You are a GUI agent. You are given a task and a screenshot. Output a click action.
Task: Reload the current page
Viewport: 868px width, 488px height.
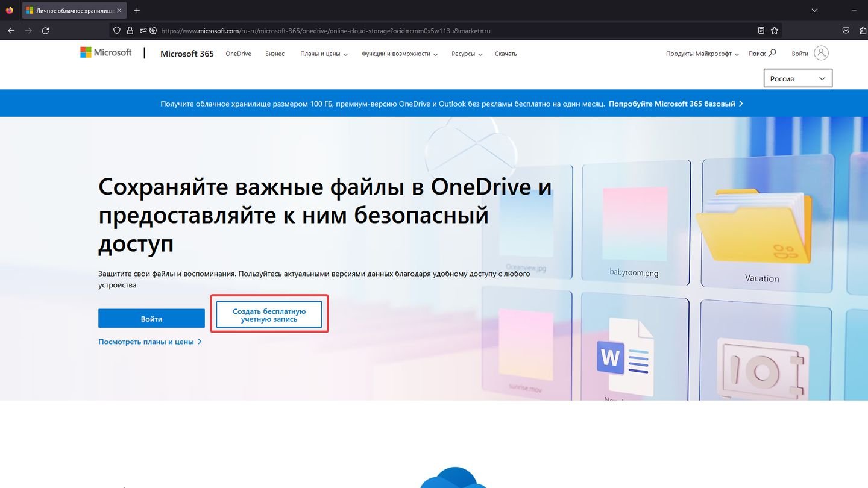click(x=46, y=30)
